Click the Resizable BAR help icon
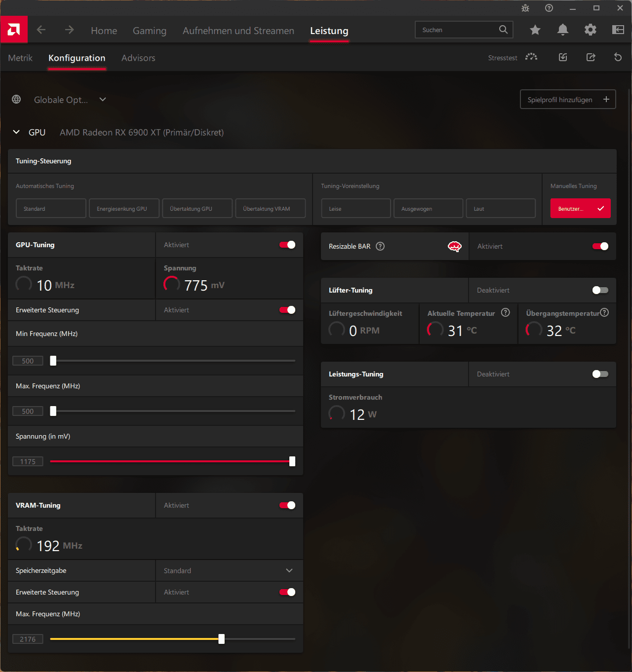Viewport: 632px width, 672px height. pos(380,246)
